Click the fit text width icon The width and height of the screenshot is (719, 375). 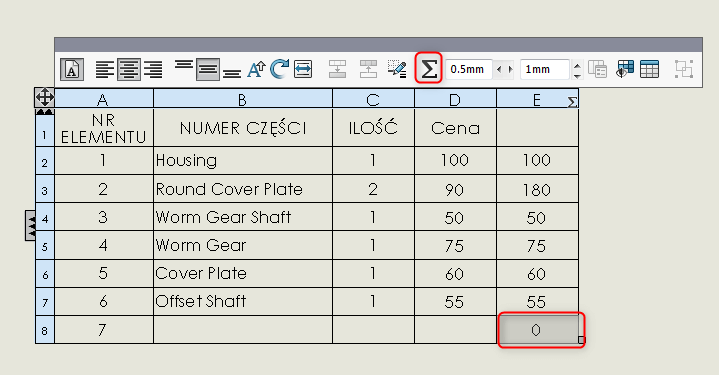click(303, 70)
